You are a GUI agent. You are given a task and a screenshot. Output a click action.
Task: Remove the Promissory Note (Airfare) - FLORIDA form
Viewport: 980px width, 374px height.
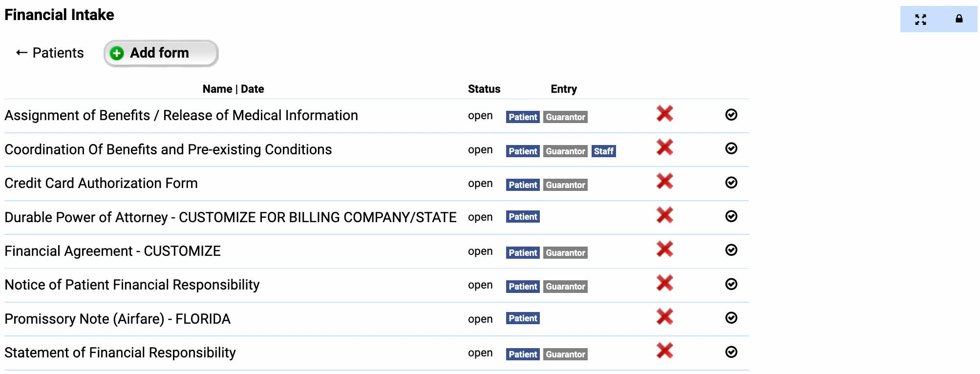(664, 316)
